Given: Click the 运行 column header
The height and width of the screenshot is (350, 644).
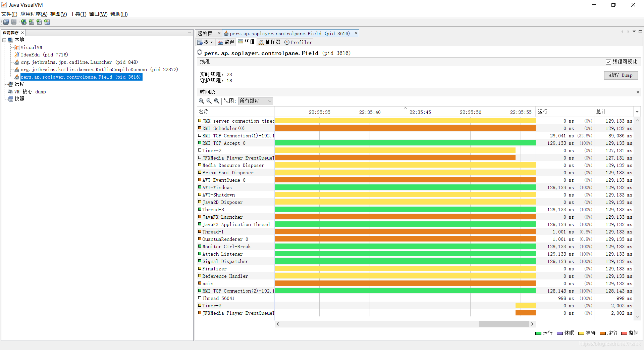Looking at the screenshot, I should point(565,112).
